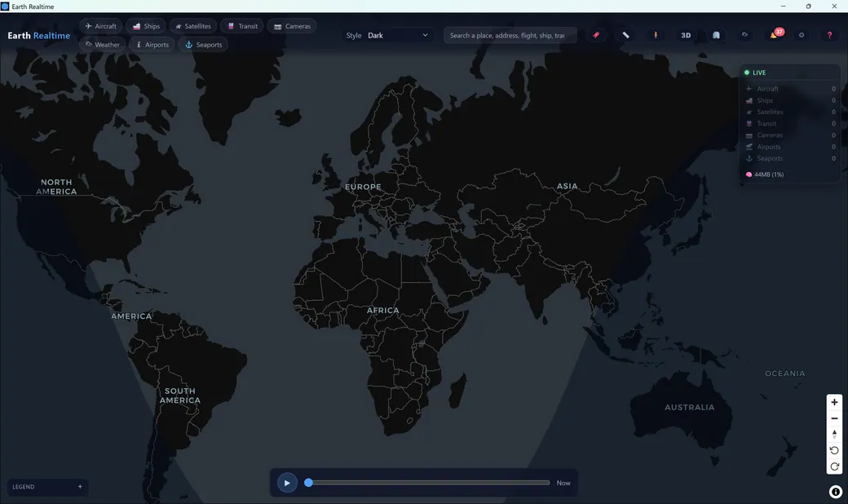848x504 pixels.
Task: Rotate map counterclockwise icon
Action: point(834,450)
